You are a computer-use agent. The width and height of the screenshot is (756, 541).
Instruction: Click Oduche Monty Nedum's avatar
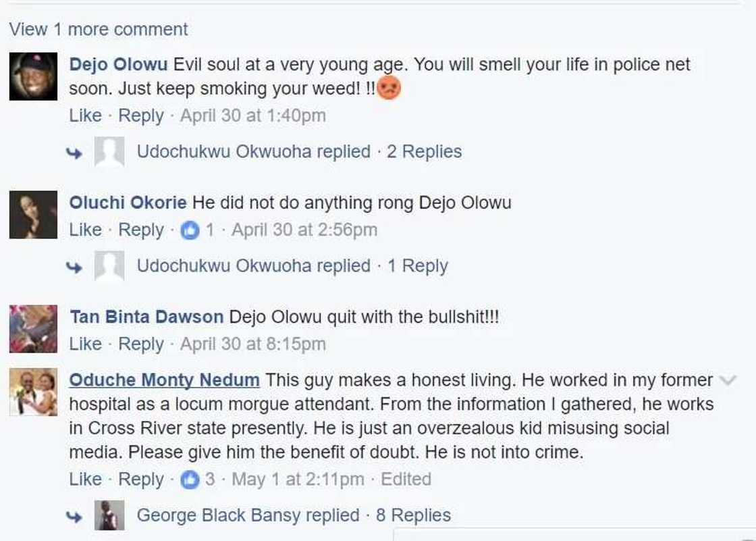(33, 392)
